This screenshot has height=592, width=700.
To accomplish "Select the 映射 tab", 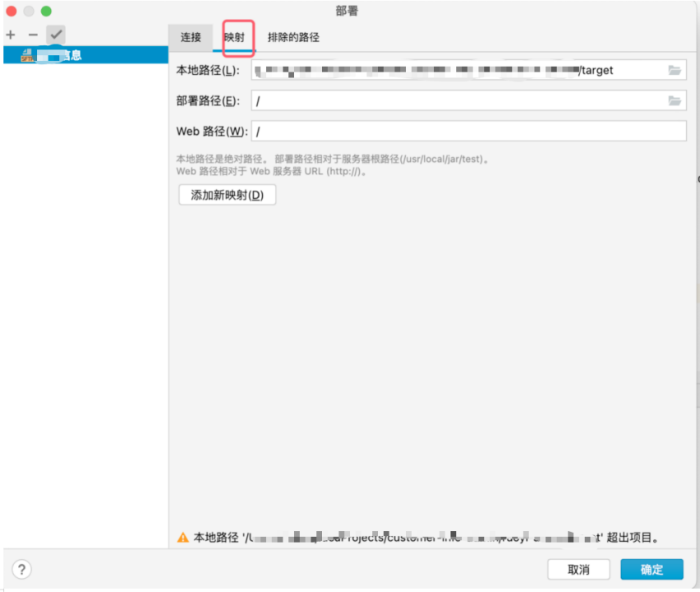I will pyautogui.click(x=237, y=37).
